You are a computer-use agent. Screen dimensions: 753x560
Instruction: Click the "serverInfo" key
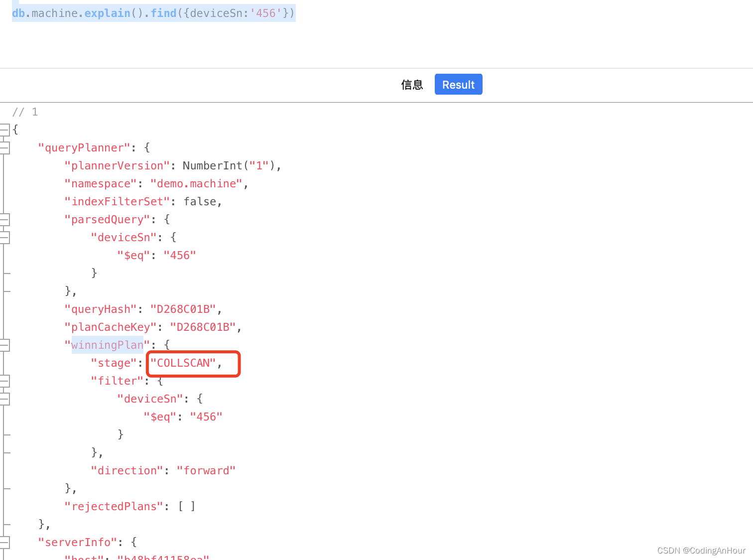78,543
